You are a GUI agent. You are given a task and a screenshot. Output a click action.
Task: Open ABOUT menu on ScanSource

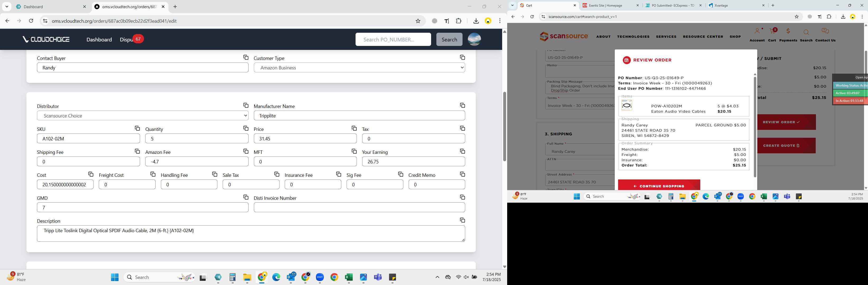pyautogui.click(x=603, y=37)
